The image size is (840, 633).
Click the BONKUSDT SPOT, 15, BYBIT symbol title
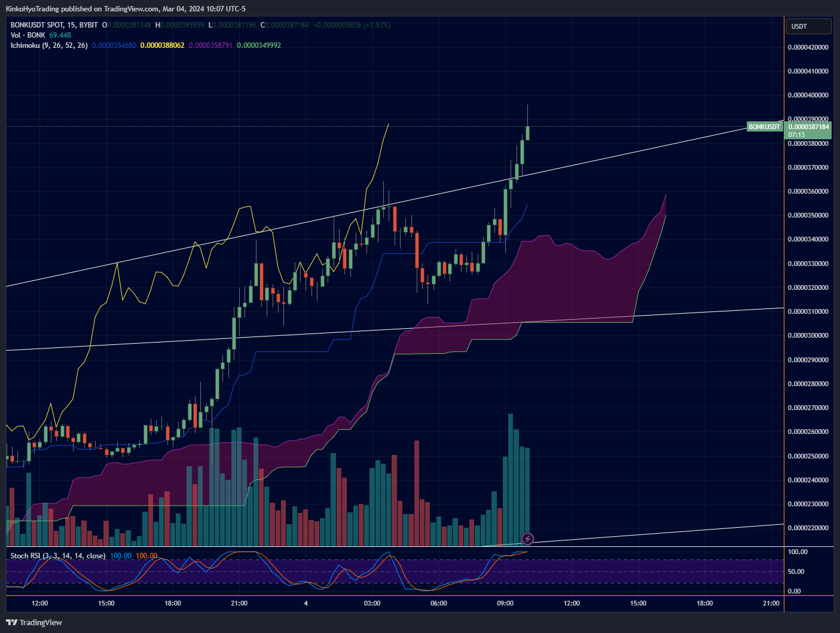(x=54, y=25)
